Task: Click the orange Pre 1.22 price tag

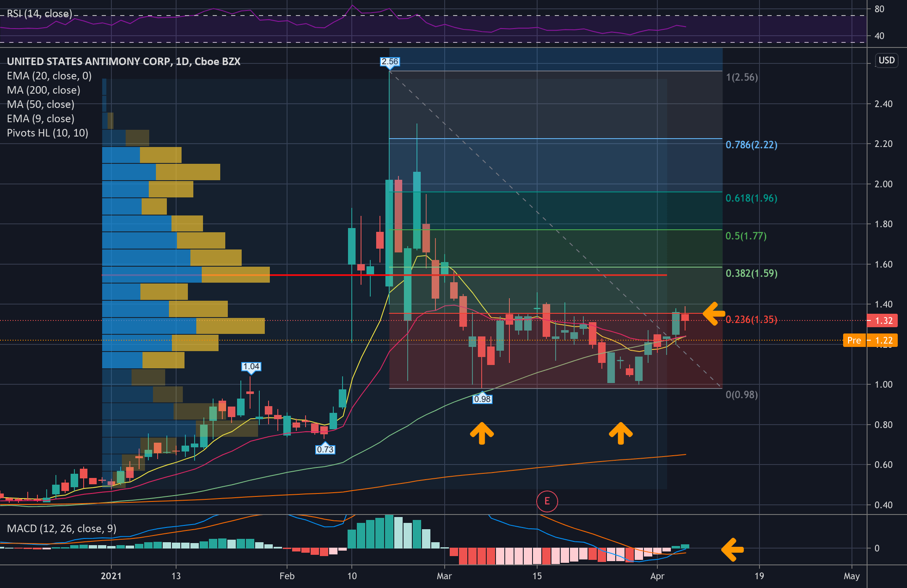Action: [871, 340]
